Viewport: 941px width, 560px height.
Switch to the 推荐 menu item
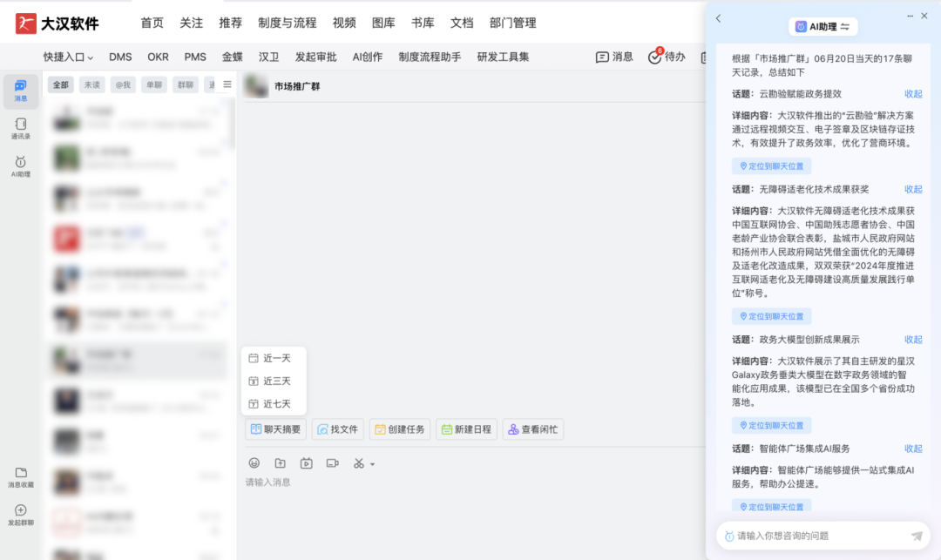[230, 23]
